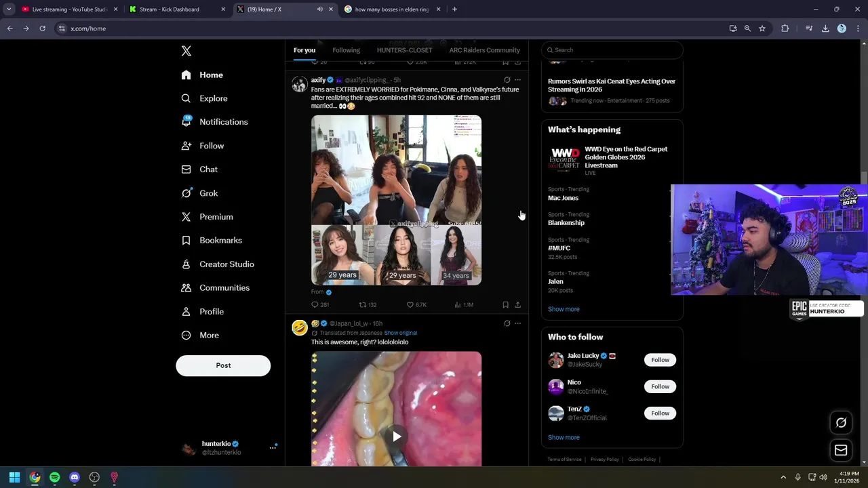Switch to the For you tab
The image size is (868, 488).
pyautogui.click(x=304, y=50)
